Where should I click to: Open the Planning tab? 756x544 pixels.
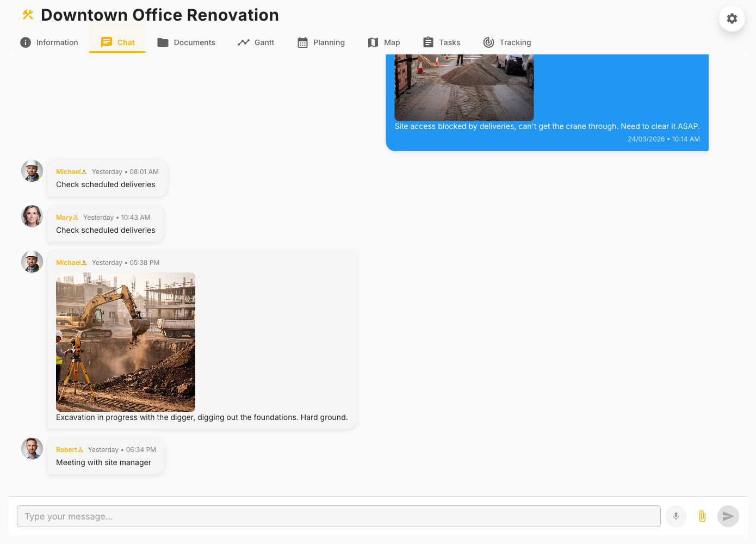321,42
